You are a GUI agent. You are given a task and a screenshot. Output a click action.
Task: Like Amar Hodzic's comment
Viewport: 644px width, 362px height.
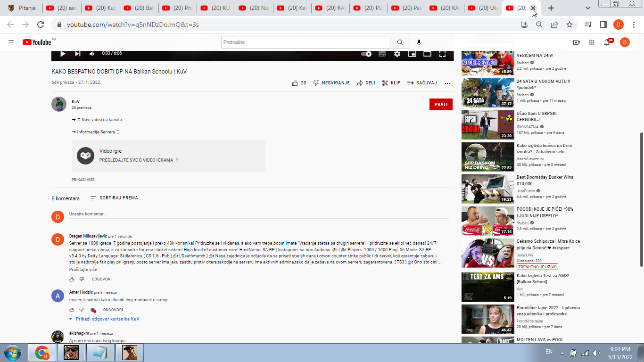click(x=72, y=310)
